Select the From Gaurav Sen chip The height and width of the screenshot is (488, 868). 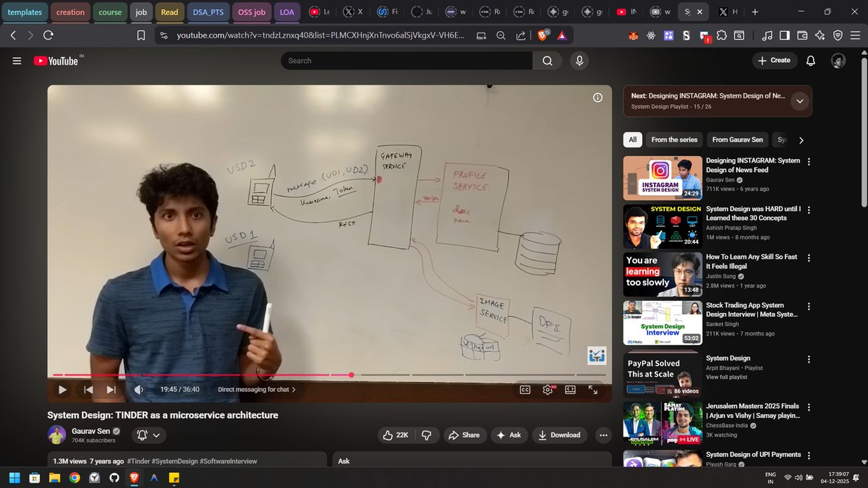click(x=737, y=140)
